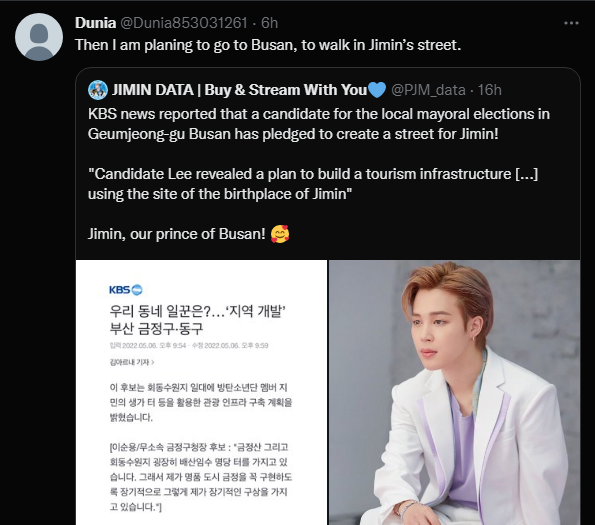Viewport: 595px width, 525px height.
Task: Open the KBS news article screenshot image
Action: (x=201, y=392)
